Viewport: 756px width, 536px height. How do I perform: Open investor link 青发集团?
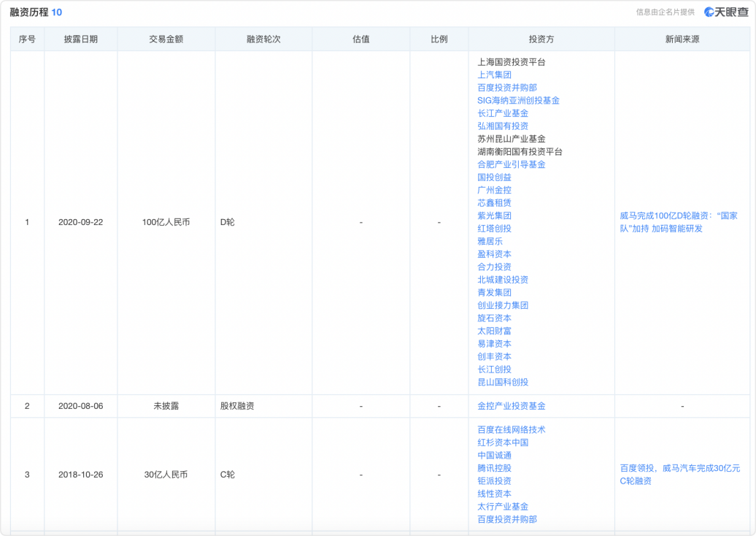coord(494,292)
